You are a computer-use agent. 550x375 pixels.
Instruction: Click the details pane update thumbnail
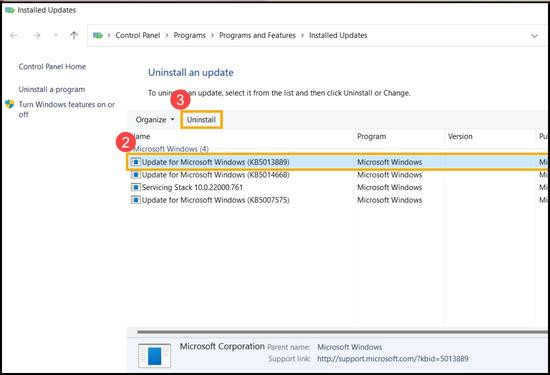[x=154, y=355]
